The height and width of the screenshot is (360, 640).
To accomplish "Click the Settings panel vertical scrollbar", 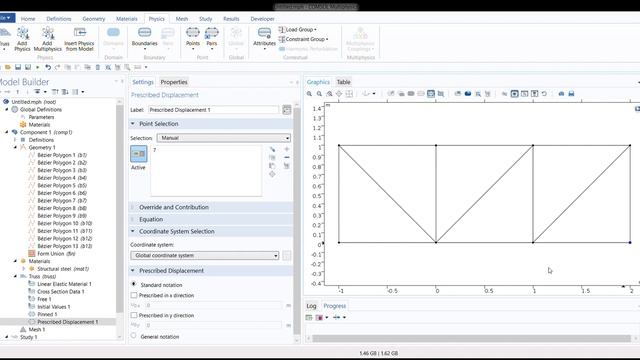I will [297, 220].
